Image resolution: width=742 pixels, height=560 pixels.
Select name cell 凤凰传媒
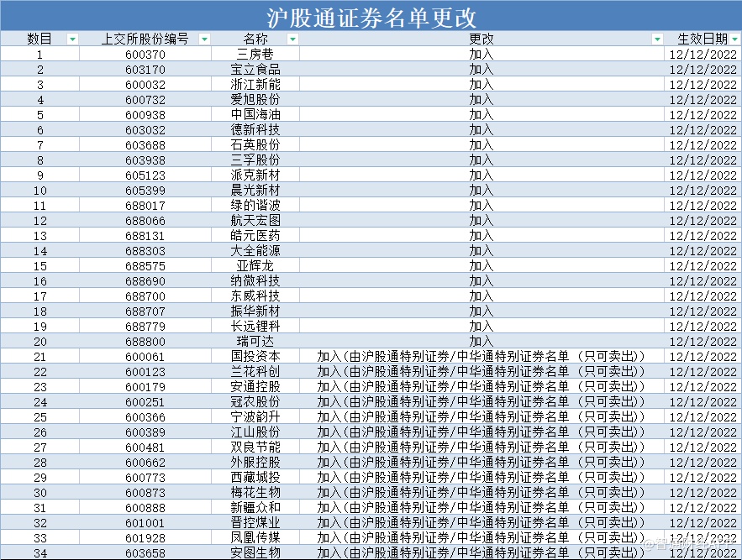255,538
